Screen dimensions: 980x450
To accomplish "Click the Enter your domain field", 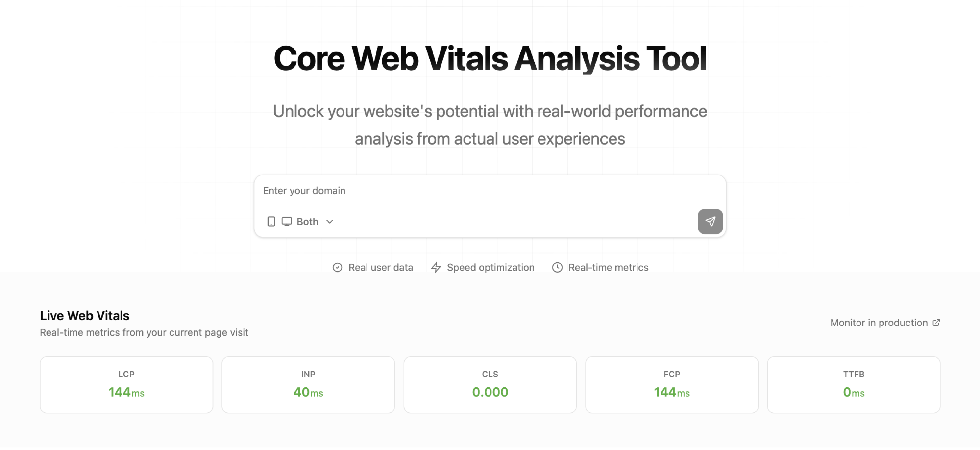I will coord(490,191).
